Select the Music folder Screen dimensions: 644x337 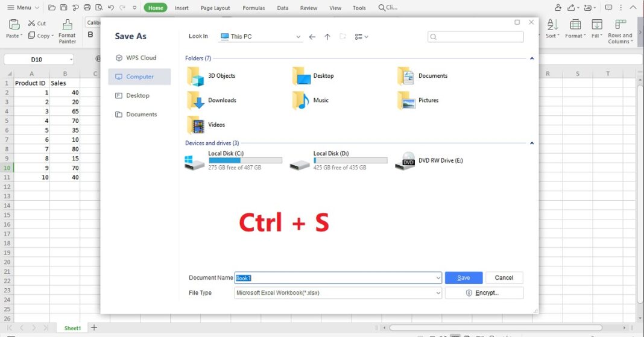pos(311,101)
